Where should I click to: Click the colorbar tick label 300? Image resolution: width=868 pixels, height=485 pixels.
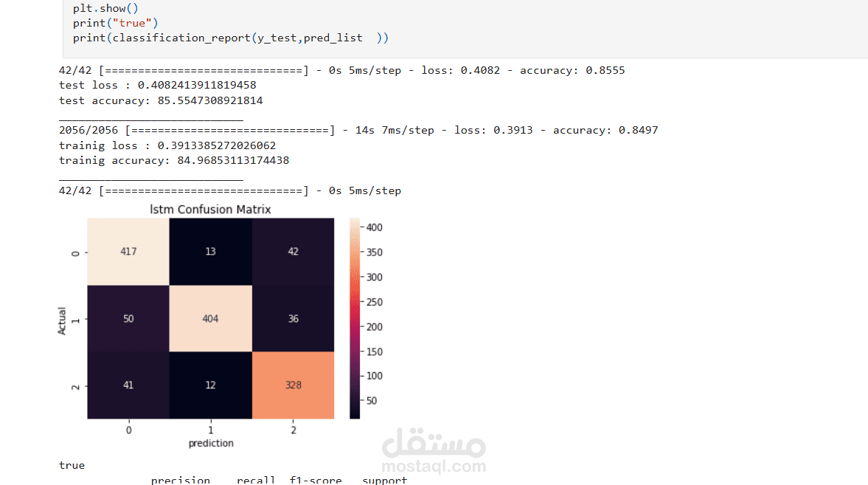pos(374,277)
